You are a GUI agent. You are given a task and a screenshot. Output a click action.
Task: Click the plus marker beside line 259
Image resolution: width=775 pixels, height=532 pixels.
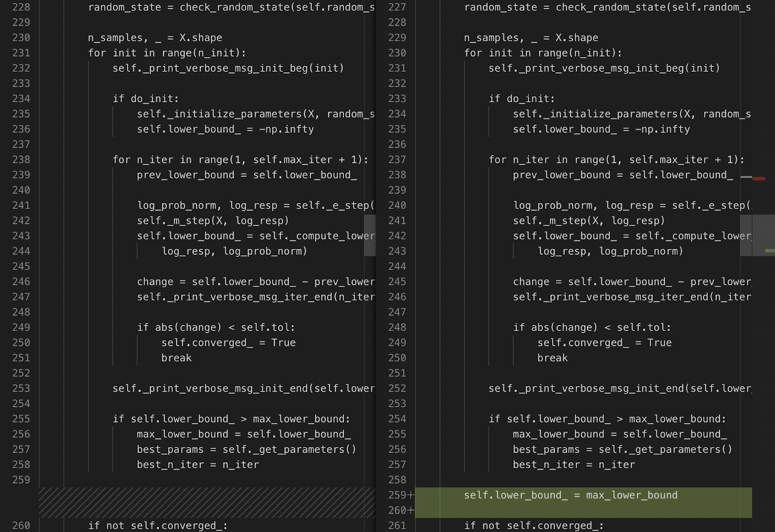pyautogui.click(x=411, y=495)
